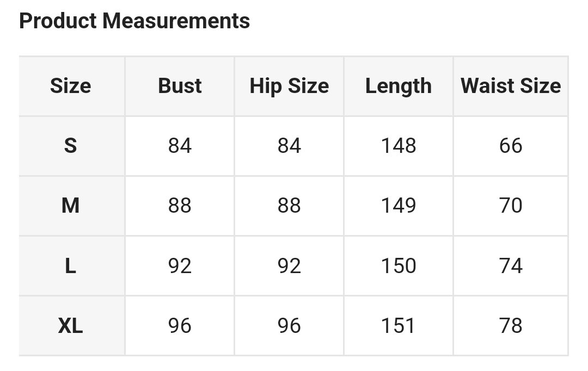Viewport: 588px width, 371px height.
Task: Select the M size row label
Action: click(71, 206)
